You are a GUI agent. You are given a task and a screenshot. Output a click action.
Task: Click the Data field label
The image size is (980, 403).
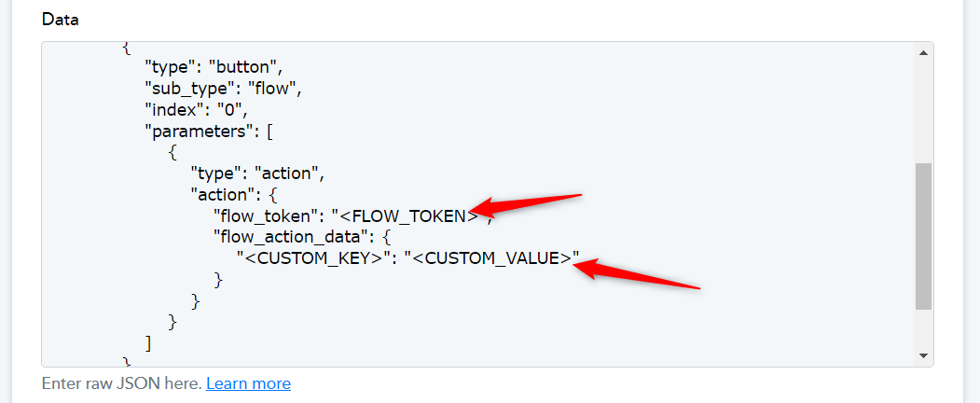pyautogui.click(x=58, y=21)
